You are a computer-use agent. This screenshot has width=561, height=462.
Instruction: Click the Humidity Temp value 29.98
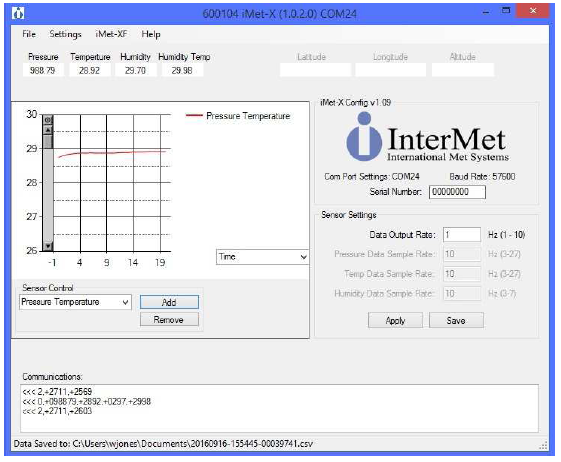pos(182,70)
